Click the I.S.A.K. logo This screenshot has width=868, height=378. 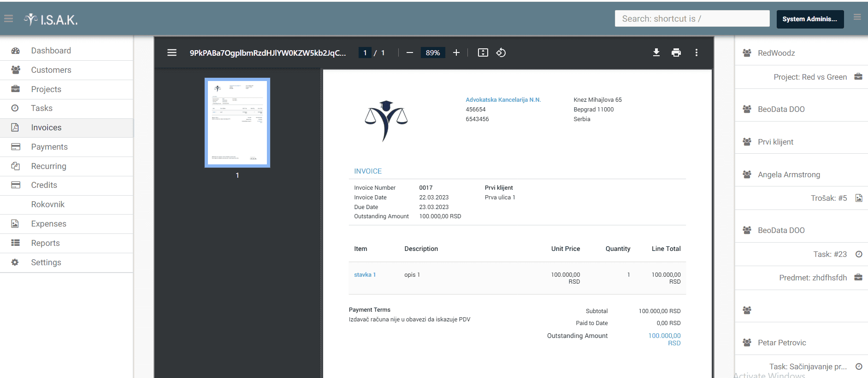click(51, 19)
